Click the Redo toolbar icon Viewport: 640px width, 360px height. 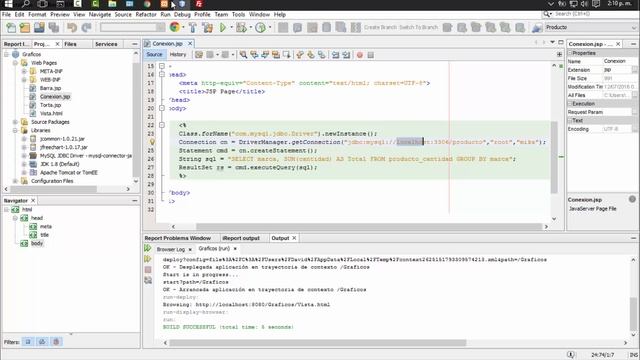click(x=87, y=27)
